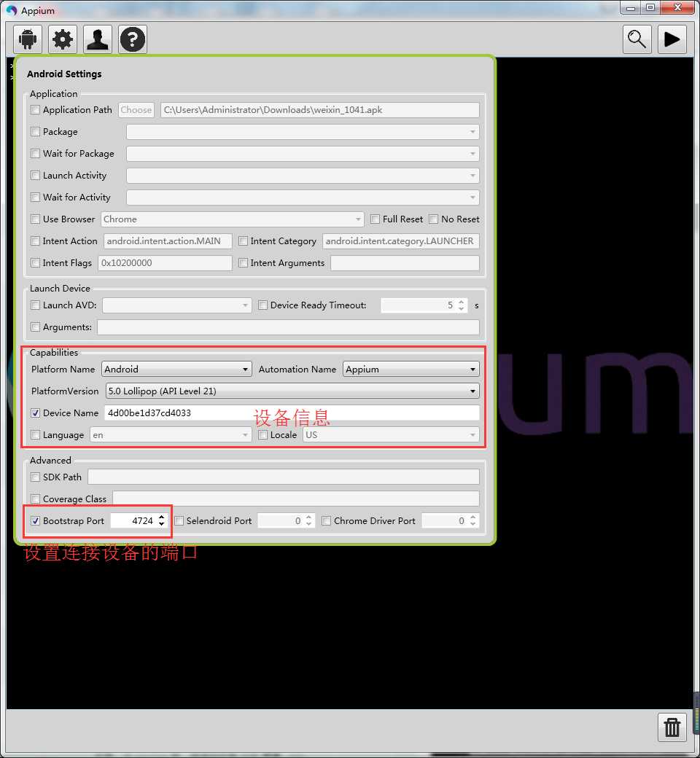The image size is (700, 758).
Task: Open Developer Settings person icon
Action: click(98, 39)
